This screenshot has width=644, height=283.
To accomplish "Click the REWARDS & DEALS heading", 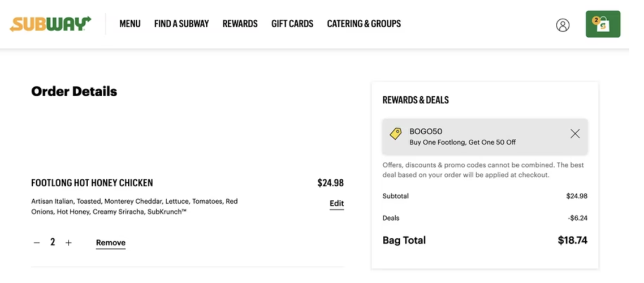I will point(416,100).
